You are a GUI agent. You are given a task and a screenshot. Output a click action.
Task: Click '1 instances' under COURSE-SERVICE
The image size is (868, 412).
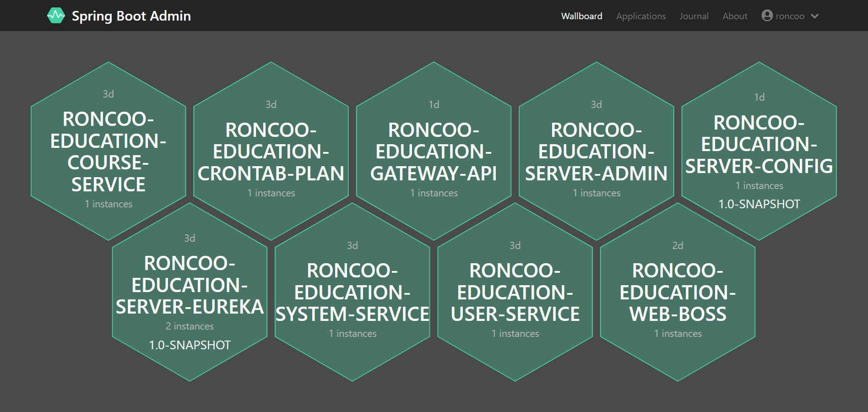click(x=108, y=204)
